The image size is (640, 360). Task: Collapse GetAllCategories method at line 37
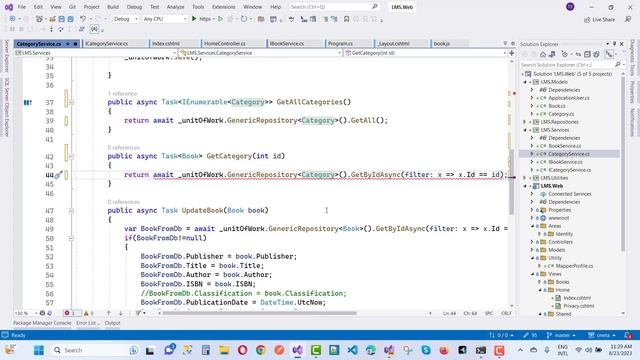click(x=71, y=102)
